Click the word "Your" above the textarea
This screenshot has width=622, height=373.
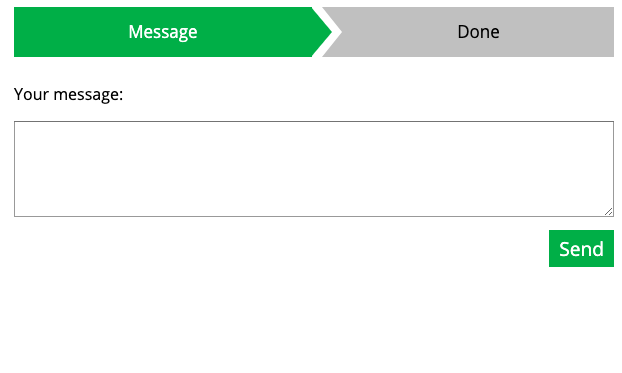(x=31, y=94)
